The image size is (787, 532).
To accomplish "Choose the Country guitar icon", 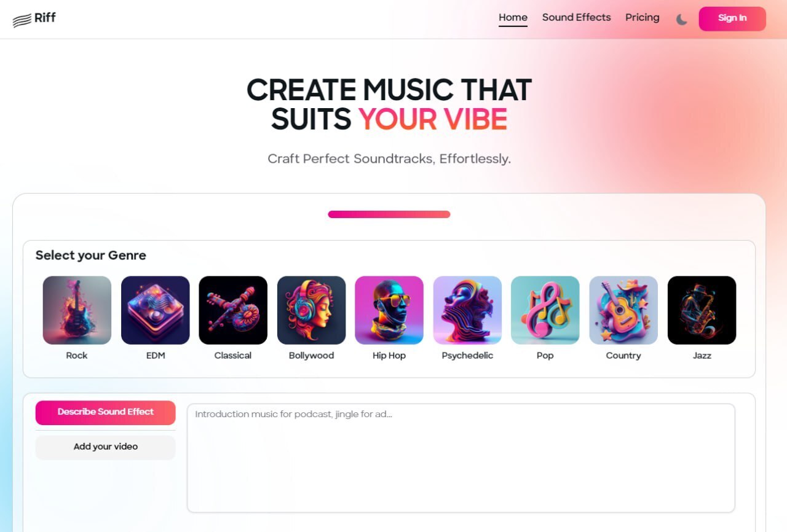I will (623, 310).
